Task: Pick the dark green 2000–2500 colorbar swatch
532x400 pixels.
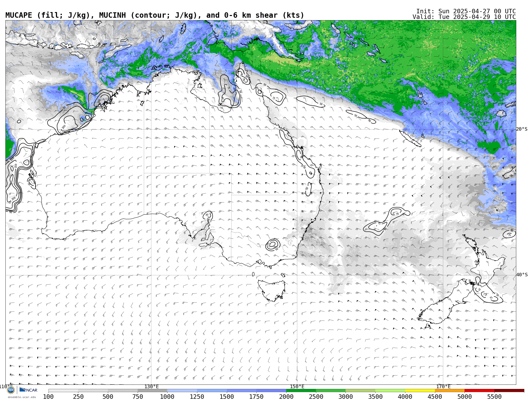Action: pos(301,390)
